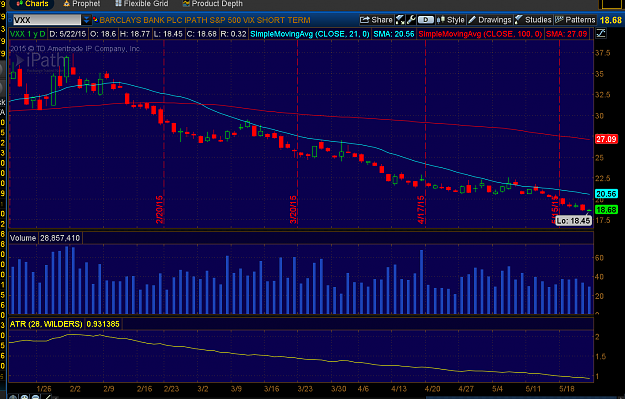Click the VXX symbol input field

(47, 20)
